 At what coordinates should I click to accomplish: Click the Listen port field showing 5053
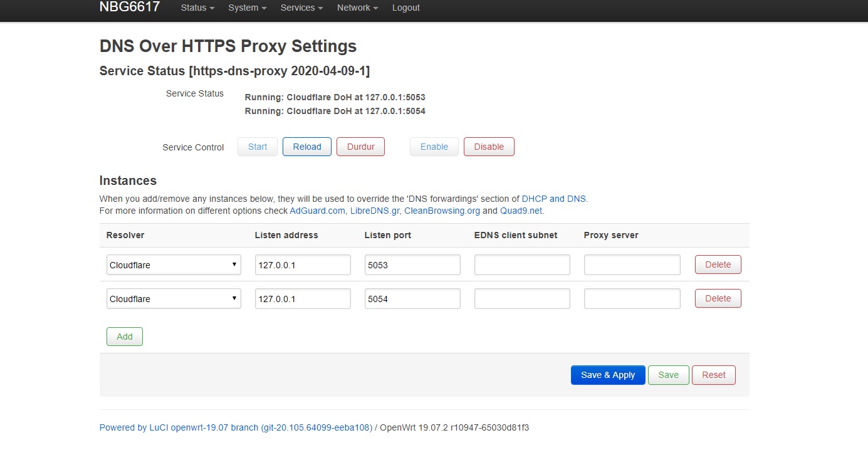[x=412, y=264]
